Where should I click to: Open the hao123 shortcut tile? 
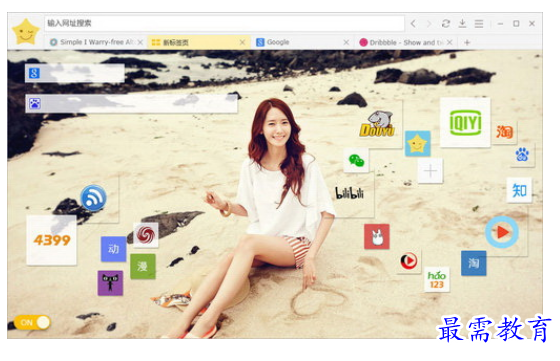(437, 280)
